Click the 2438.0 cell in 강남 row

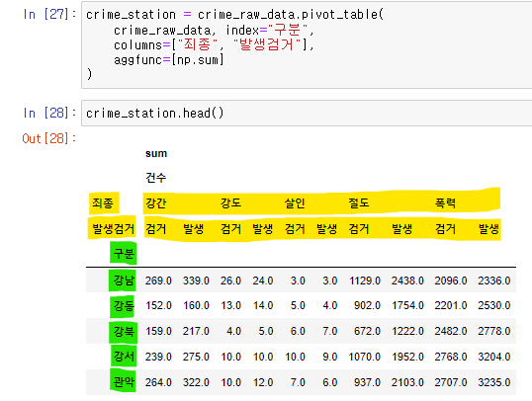click(407, 281)
